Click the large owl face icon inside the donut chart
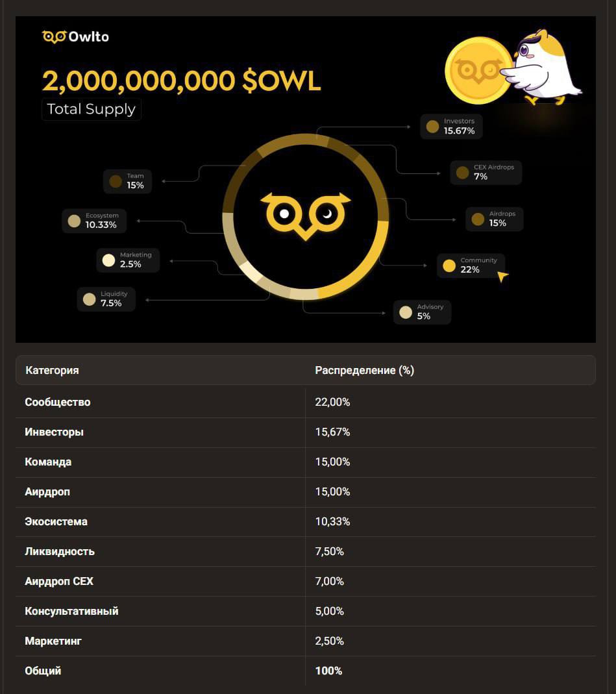616x694 pixels. point(305,214)
